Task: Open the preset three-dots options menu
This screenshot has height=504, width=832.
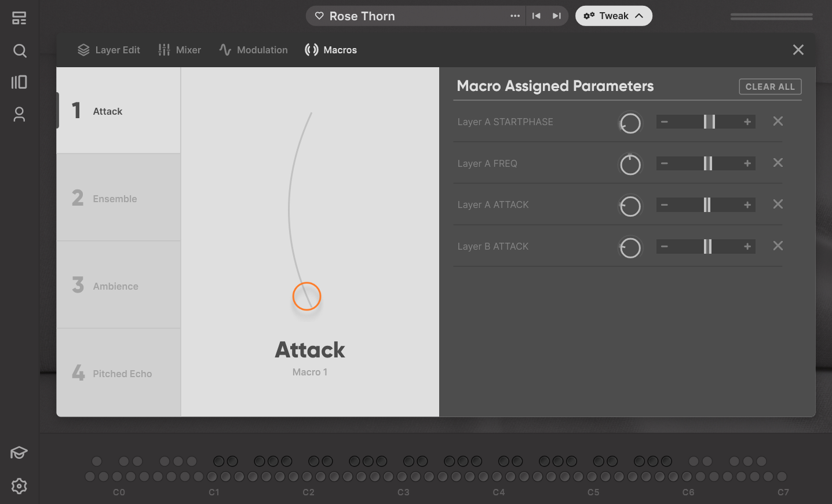Action: (x=515, y=16)
